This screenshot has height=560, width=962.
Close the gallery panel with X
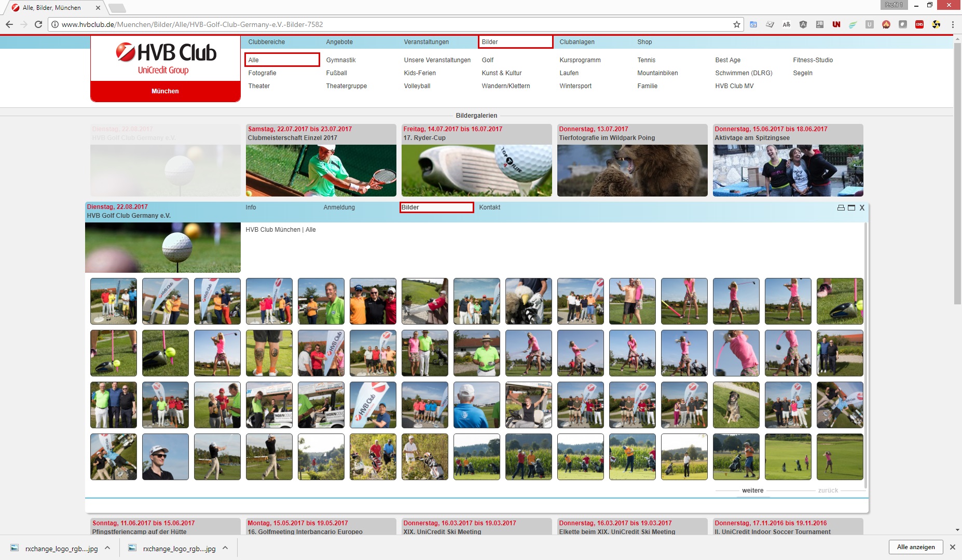pos(862,207)
